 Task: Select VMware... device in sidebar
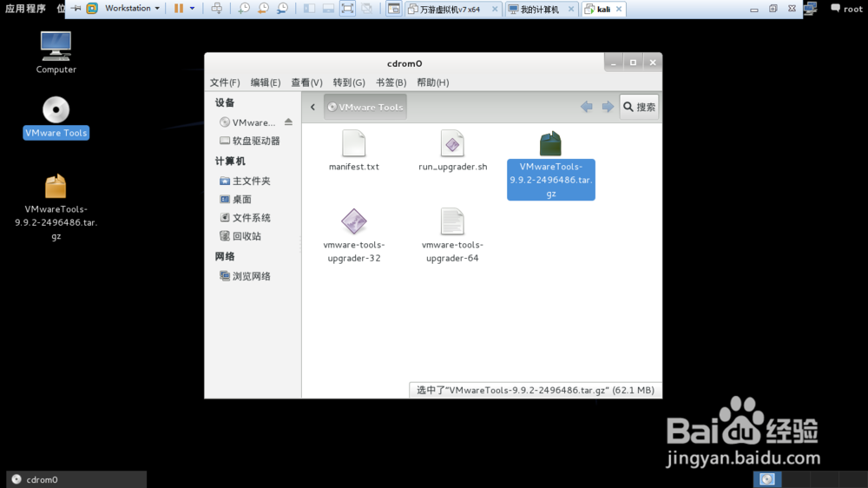coord(247,122)
